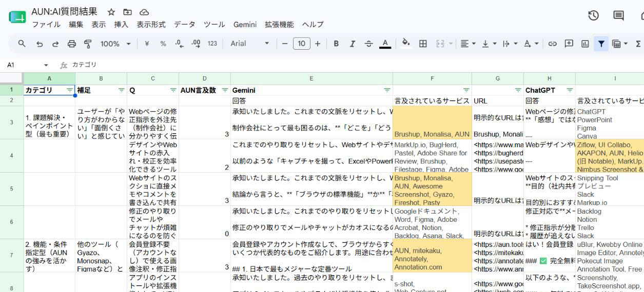Viewport: 644px width, 292px height.
Task: Open the fill color picker
Action: coord(406,44)
